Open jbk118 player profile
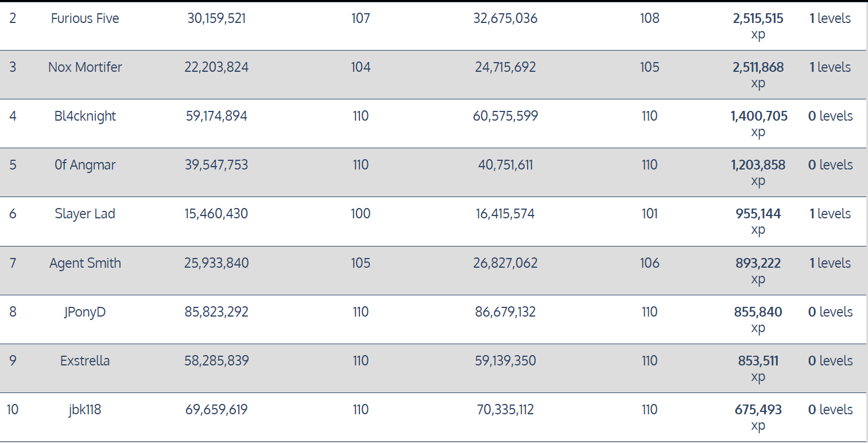868x443 pixels. click(x=85, y=410)
